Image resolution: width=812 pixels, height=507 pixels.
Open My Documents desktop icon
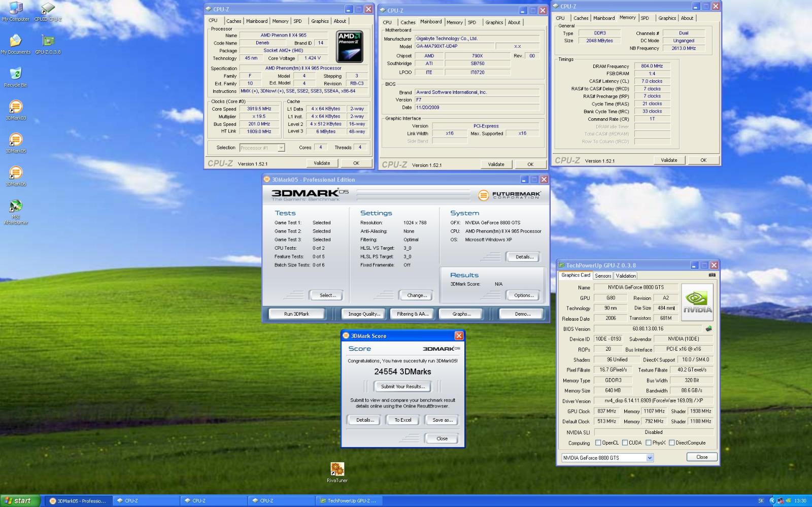[16, 44]
